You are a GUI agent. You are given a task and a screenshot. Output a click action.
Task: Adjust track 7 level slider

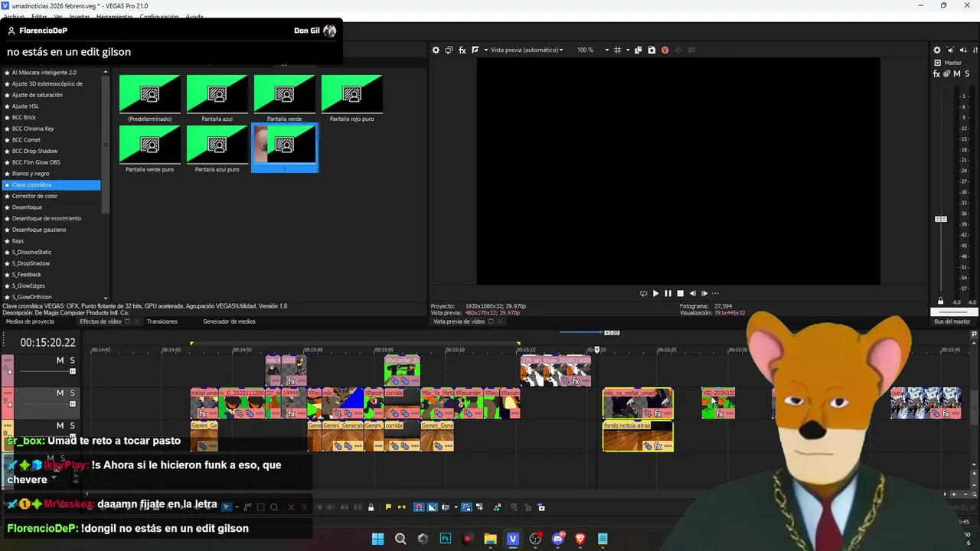pos(73,403)
